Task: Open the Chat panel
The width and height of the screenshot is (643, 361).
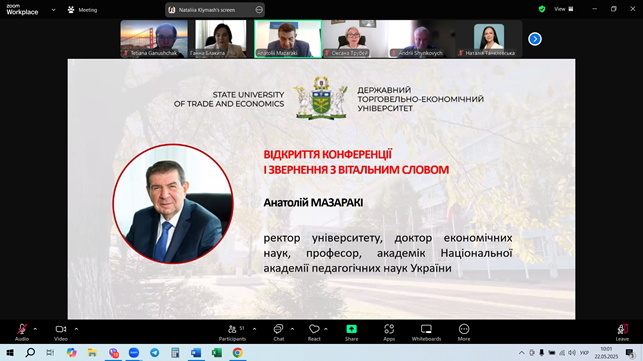Action: [278, 332]
